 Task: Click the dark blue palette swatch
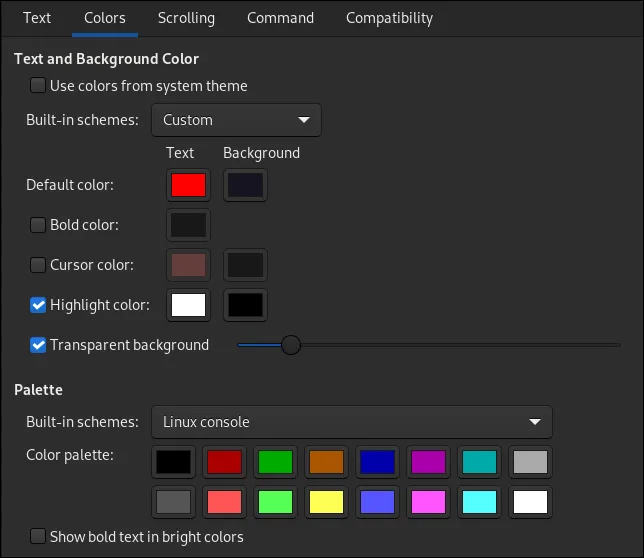(377, 462)
